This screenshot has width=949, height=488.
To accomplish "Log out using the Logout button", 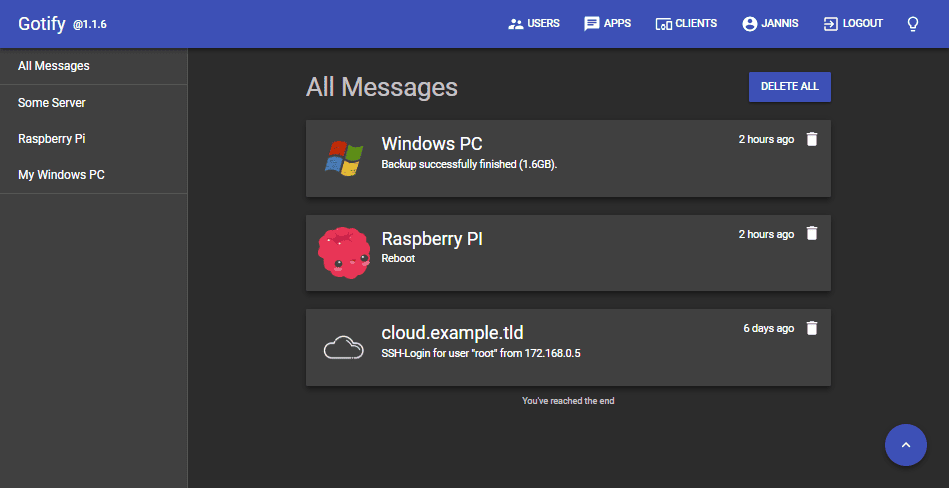I will (852, 24).
